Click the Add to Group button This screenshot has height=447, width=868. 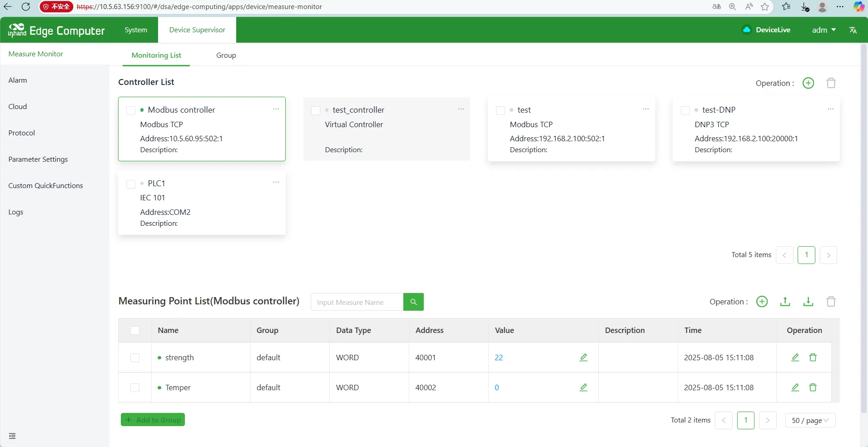[x=153, y=420]
